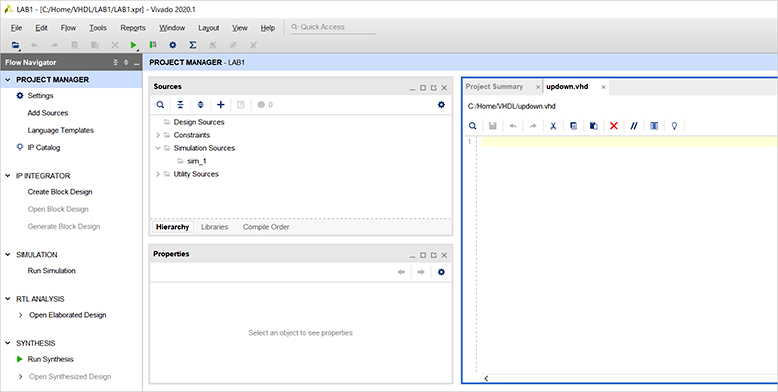The width and height of the screenshot is (778, 392).
Task: Click Create Block Design
Action: [x=60, y=192]
